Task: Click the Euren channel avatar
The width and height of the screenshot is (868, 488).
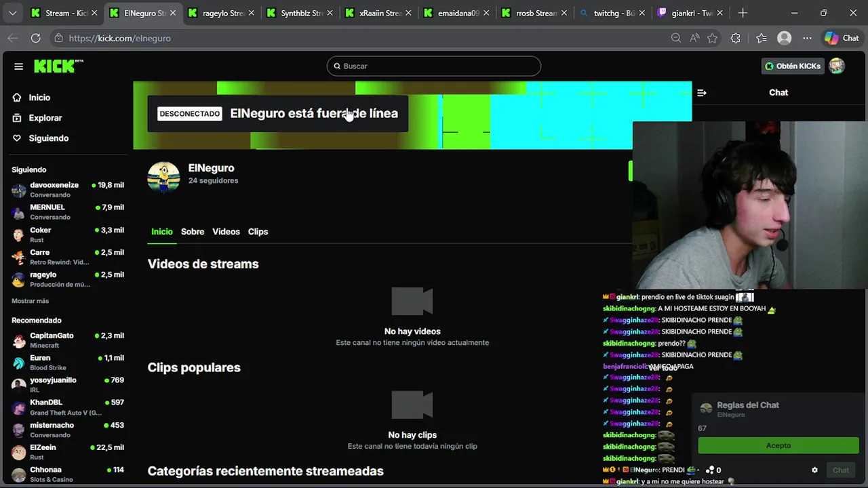Action: [19, 363]
